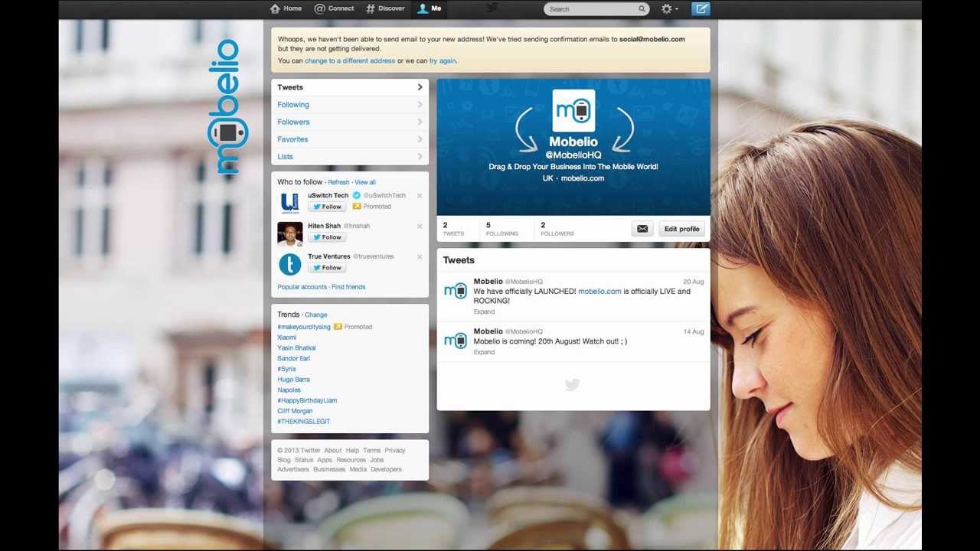
Task: Click Mobelio avatar on the 14 Aug tweet
Action: coord(456,341)
